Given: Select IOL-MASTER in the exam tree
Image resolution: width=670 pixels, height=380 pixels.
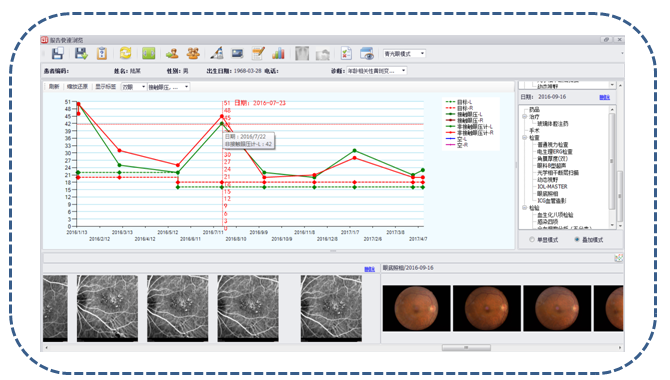Looking at the screenshot, I should 552,187.
